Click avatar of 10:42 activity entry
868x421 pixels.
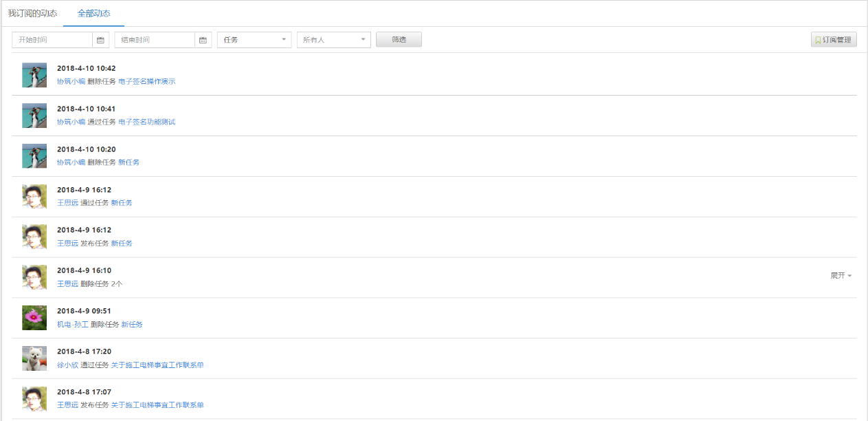pos(34,75)
